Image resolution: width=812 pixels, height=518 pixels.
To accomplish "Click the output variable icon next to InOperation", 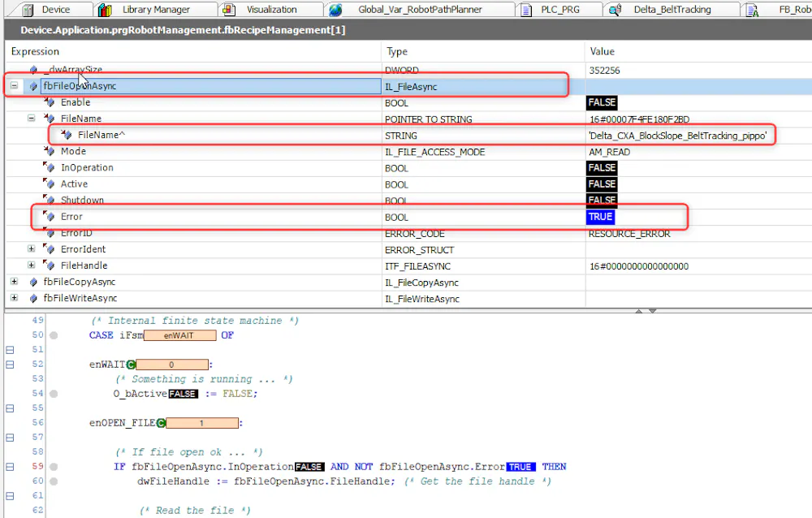I will [x=50, y=167].
